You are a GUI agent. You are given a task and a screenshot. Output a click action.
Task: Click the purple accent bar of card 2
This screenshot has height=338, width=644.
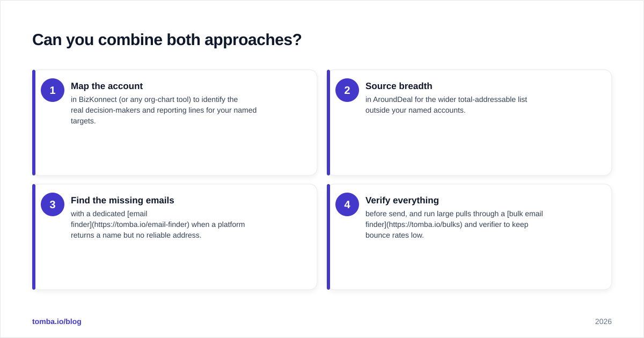tap(328, 122)
